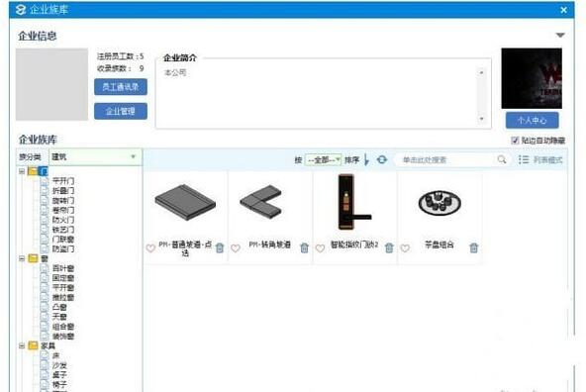Open the 个人中心 button
The height and width of the screenshot is (392, 586).
(532, 121)
